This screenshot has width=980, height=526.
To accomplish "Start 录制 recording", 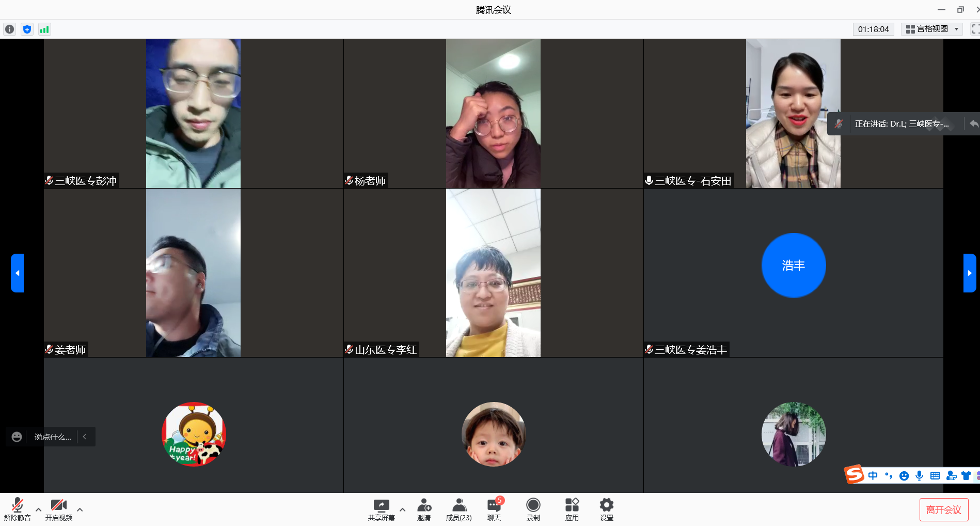I will (533, 509).
